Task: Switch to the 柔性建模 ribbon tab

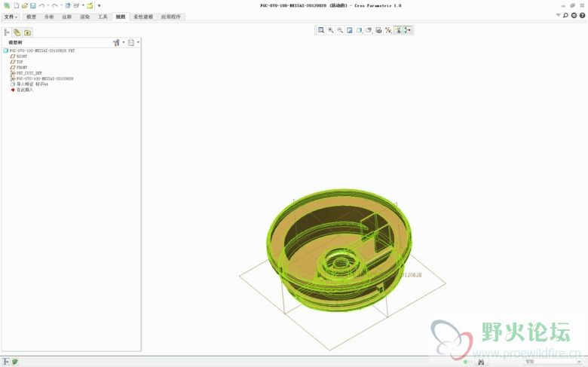Action: tap(143, 17)
